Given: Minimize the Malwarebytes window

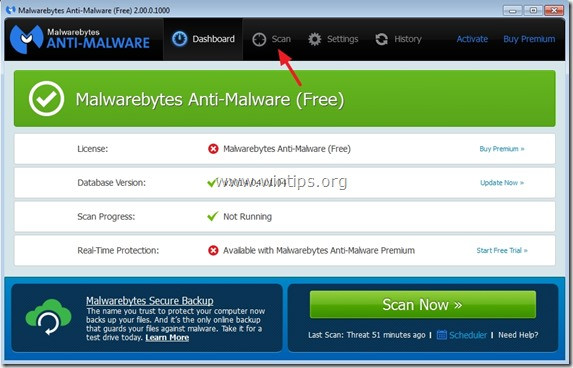Looking at the screenshot, I should [x=512, y=10].
